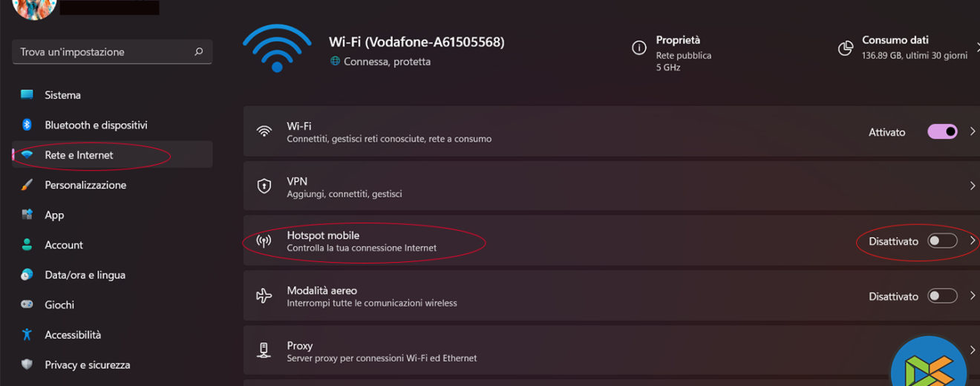
Task: Expand the Proxy row chevron
Action: pos(972,350)
